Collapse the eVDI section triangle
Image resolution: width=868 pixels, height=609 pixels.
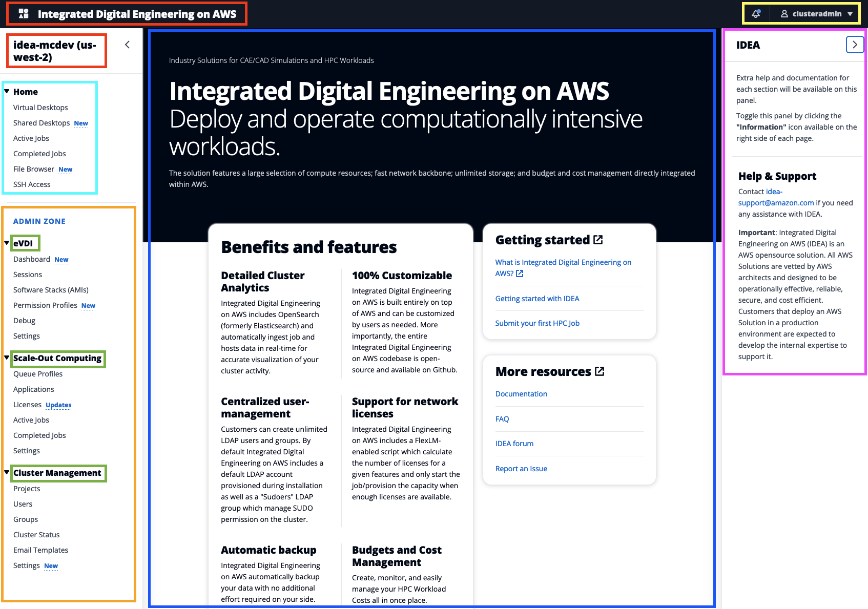(x=7, y=243)
